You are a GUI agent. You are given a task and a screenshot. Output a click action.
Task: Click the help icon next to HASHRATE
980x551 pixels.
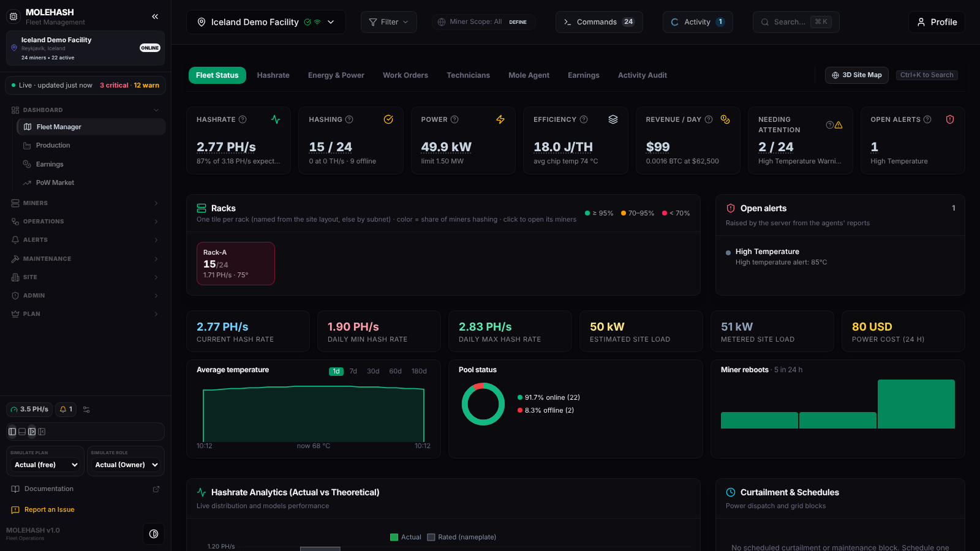coord(243,119)
